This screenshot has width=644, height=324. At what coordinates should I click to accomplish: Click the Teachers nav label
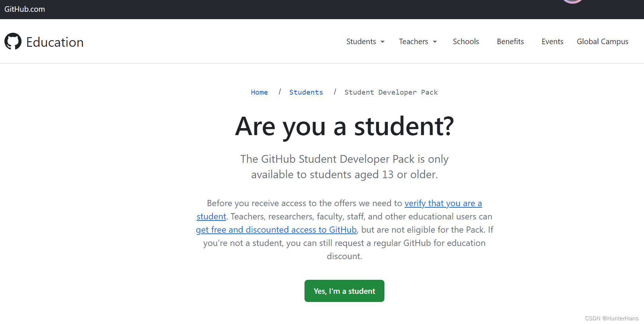[x=414, y=42]
